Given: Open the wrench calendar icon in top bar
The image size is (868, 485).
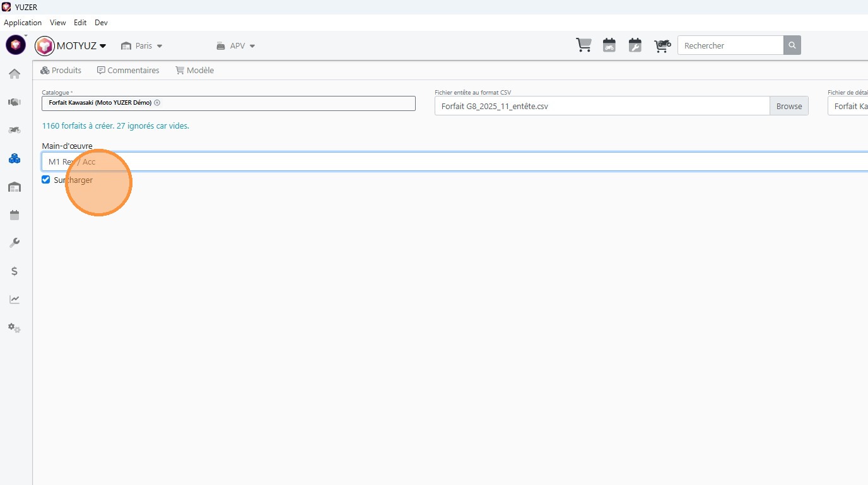Looking at the screenshot, I should pyautogui.click(x=635, y=45).
